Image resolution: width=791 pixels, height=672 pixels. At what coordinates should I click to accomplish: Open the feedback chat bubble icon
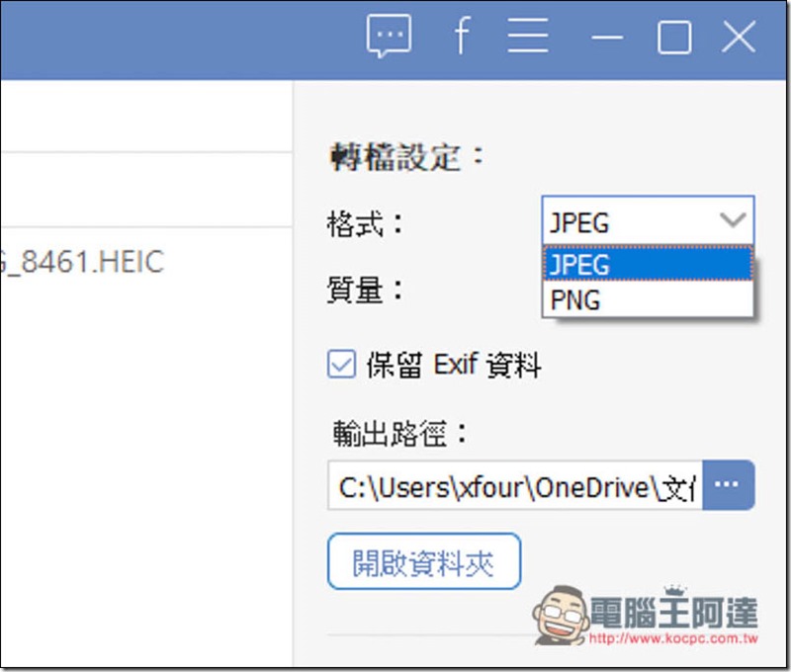[389, 36]
